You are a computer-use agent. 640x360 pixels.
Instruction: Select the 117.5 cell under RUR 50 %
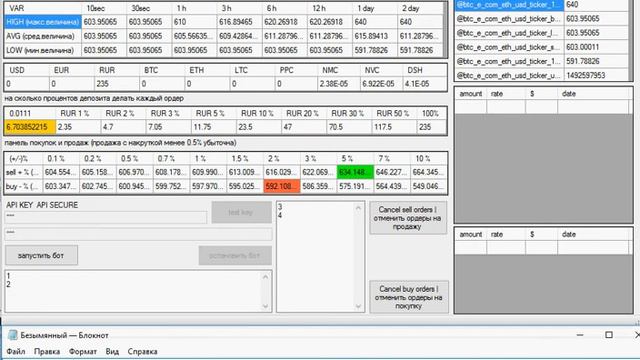point(393,127)
